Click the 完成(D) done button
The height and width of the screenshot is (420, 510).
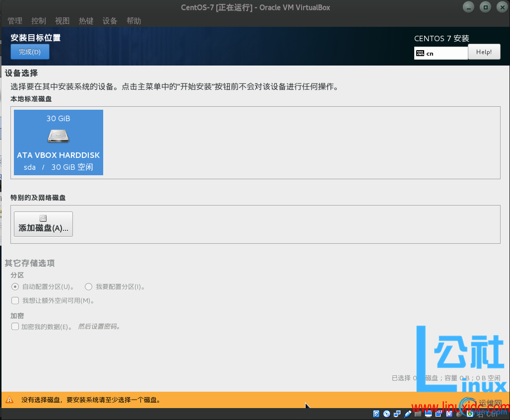(x=30, y=52)
